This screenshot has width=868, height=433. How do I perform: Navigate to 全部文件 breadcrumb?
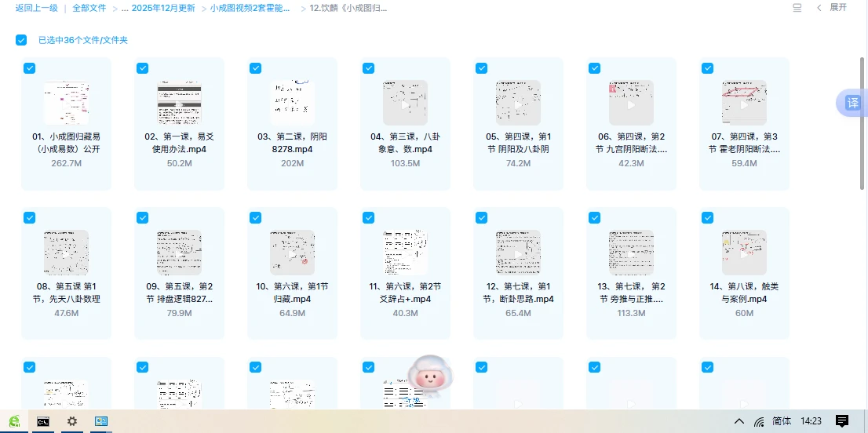[x=89, y=8]
